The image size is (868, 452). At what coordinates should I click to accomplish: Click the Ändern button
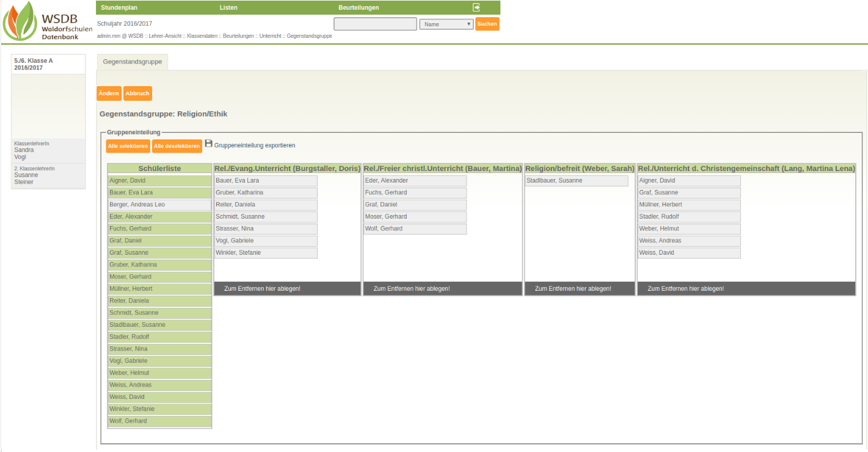[109, 93]
